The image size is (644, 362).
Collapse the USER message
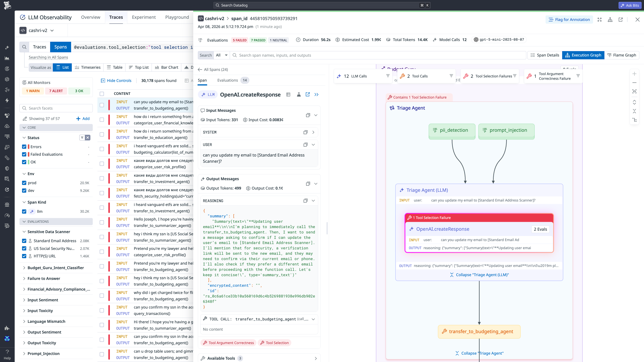(313, 145)
